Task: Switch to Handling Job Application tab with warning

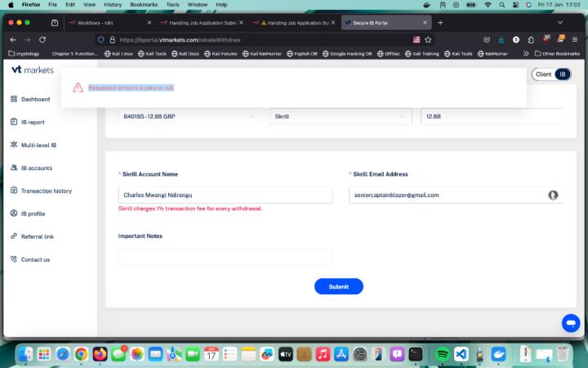Action: 294,23
